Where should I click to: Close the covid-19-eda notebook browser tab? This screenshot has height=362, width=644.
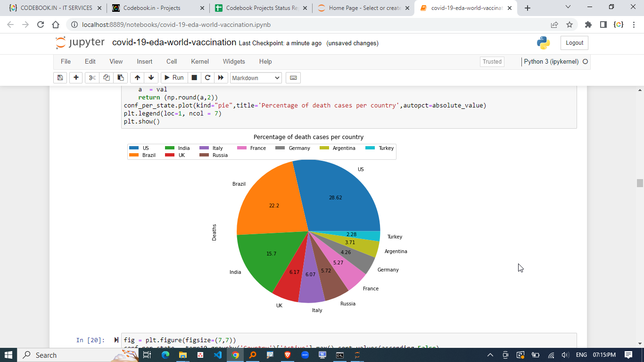pos(509,8)
